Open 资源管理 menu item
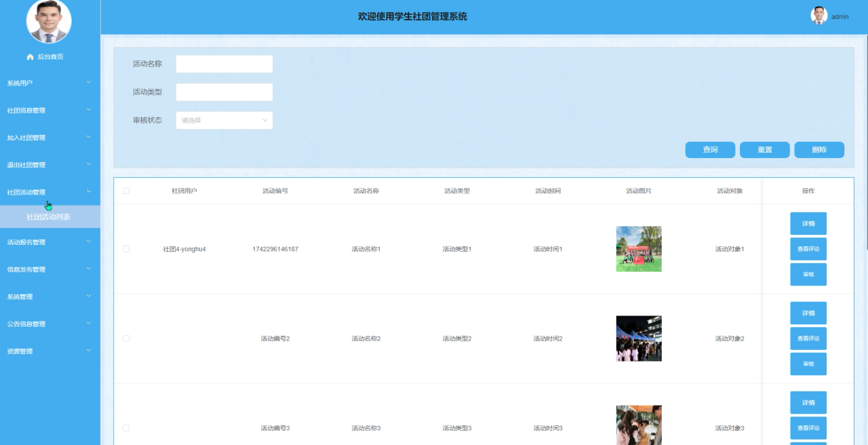This screenshot has width=868, height=445. pyautogui.click(x=50, y=351)
